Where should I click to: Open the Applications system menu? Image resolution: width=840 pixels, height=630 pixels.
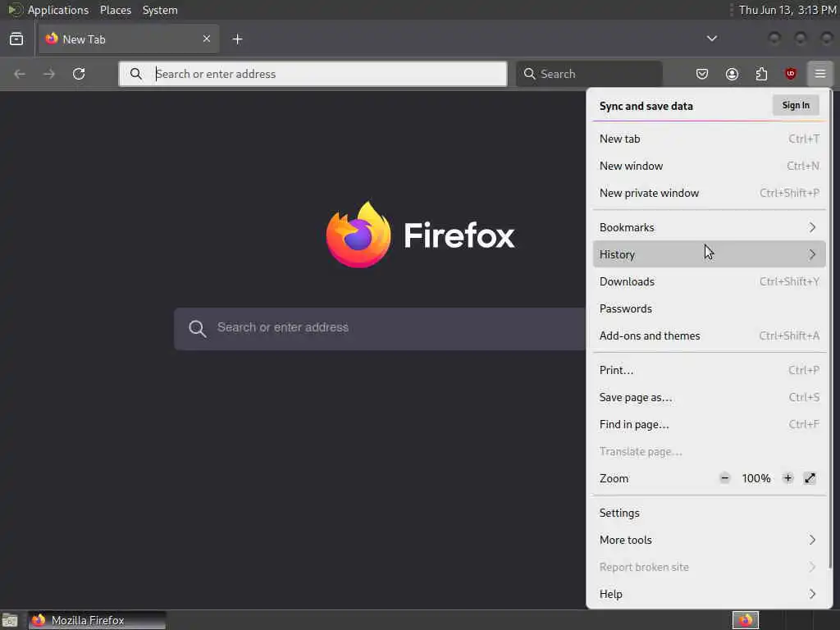point(58,10)
